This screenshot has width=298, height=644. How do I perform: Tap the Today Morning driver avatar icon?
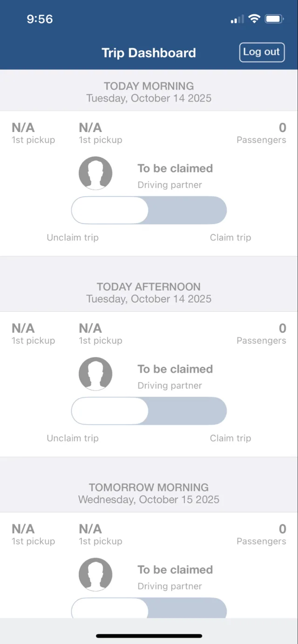pyautogui.click(x=95, y=173)
